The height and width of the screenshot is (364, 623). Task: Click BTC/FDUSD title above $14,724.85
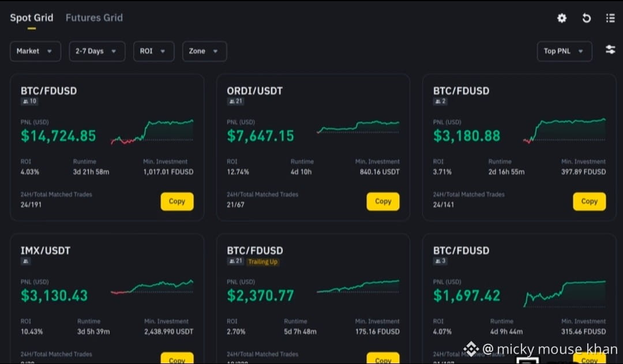(49, 91)
